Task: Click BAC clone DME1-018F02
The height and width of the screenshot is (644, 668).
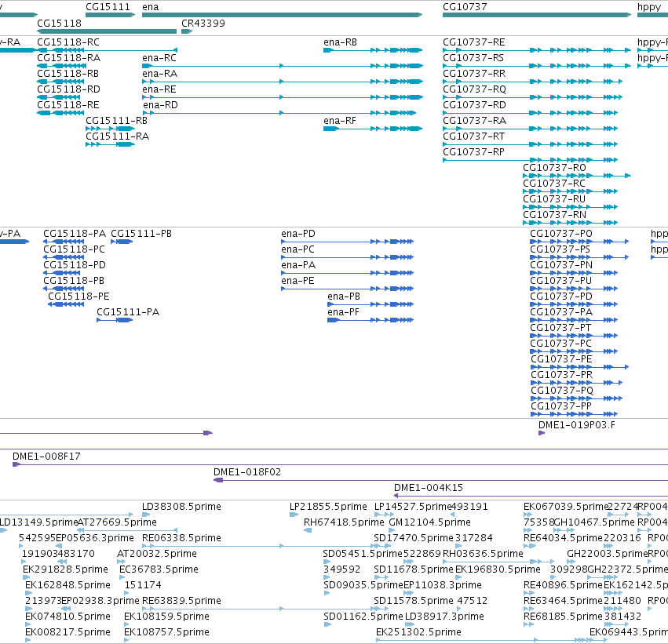Action: point(247,471)
